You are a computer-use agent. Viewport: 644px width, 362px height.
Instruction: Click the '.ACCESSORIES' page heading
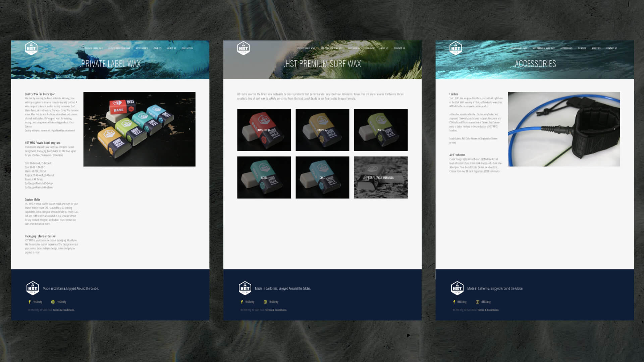[x=535, y=64]
